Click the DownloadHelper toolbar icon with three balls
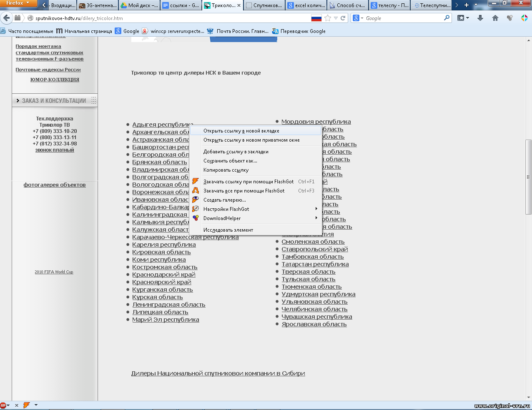Viewport: 532px width, 410px height. click(509, 18)
